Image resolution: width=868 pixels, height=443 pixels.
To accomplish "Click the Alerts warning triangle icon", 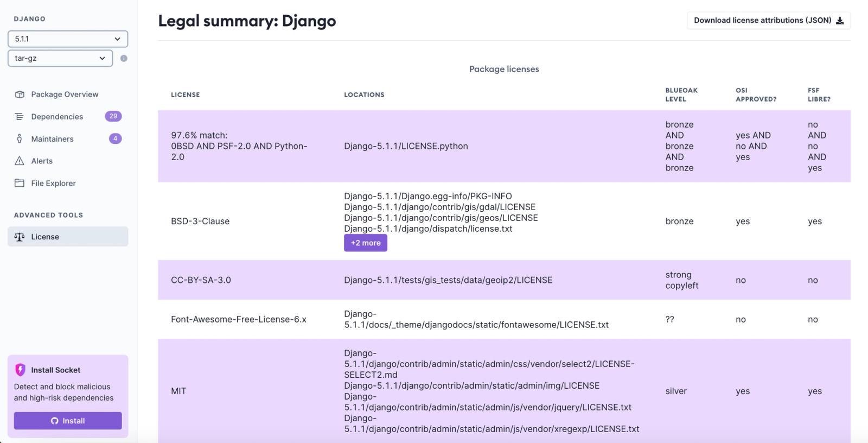I will [20, 161].
